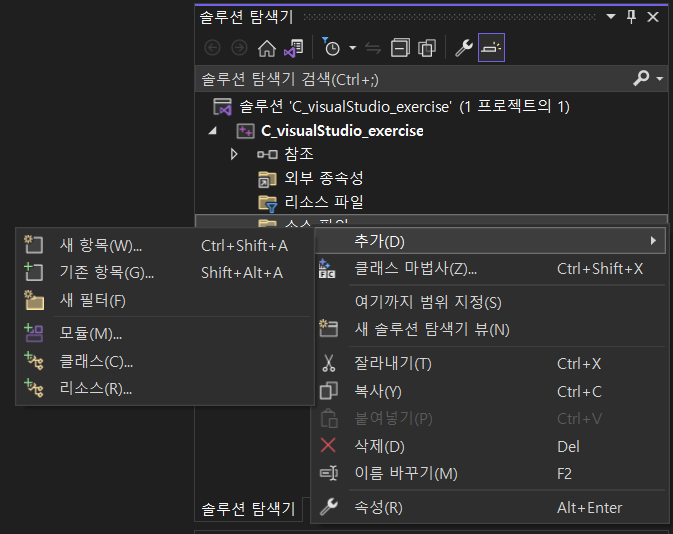Toggle the Preview Selected Items button
This screenshot has width=673, height=534.
point(491,48)
